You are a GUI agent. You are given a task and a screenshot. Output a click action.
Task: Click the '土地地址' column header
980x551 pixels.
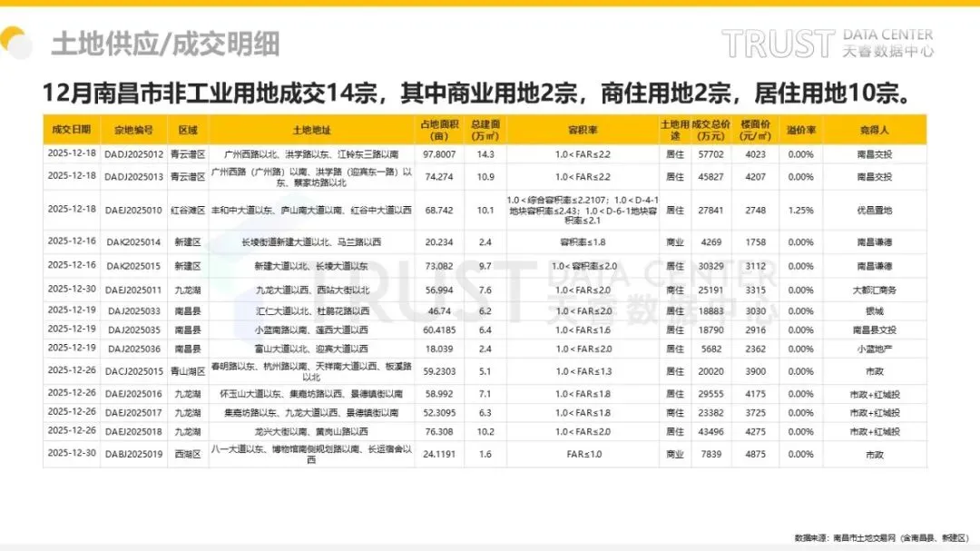tap(311, 130)
